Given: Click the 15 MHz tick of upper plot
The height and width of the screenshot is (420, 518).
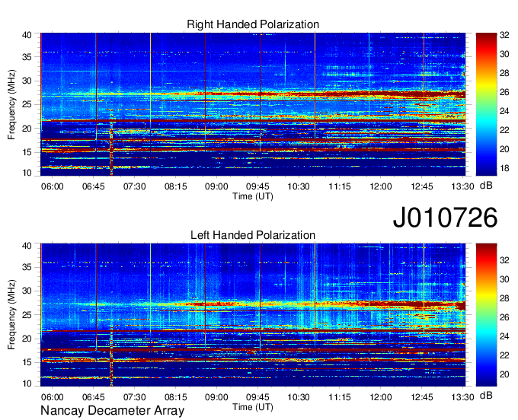Looking at the screenshot, I should (27, 153).
